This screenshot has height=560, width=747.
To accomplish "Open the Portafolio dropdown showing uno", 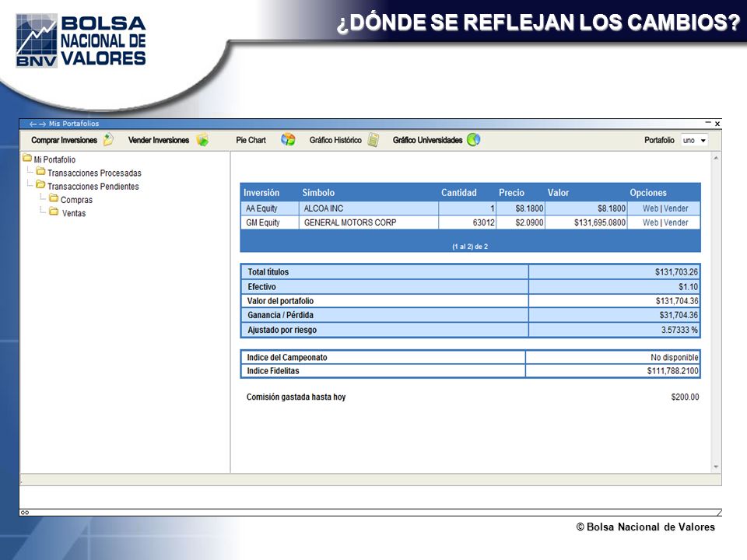I will coord(694,141).
